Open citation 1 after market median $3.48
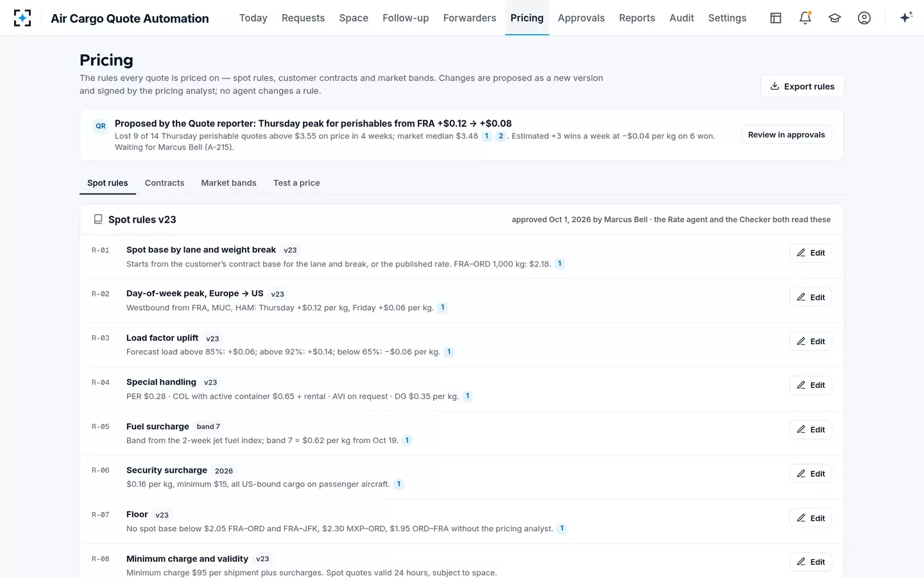The width and height of the screenshot is (924, 578). tap(486, 136)
